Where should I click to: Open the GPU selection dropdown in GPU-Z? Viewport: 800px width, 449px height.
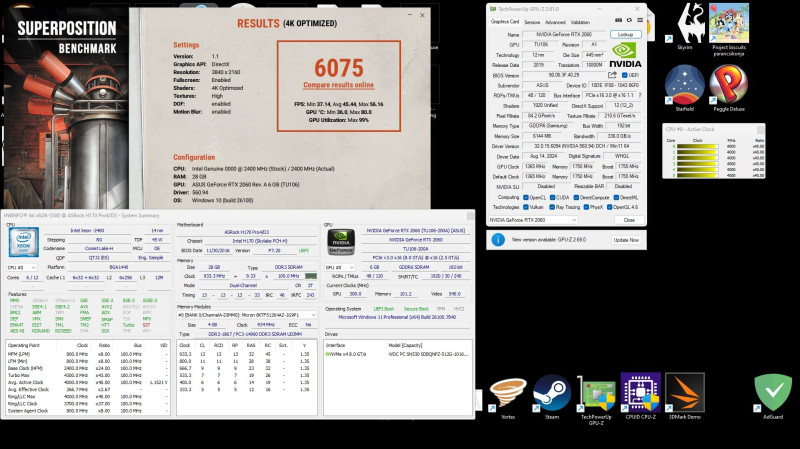[x=533, y=220]
